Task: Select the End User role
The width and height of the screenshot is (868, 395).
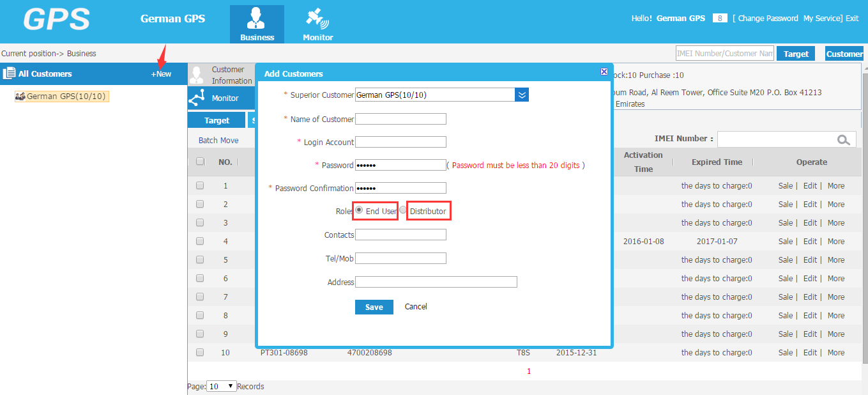Action: click(359, 210)
